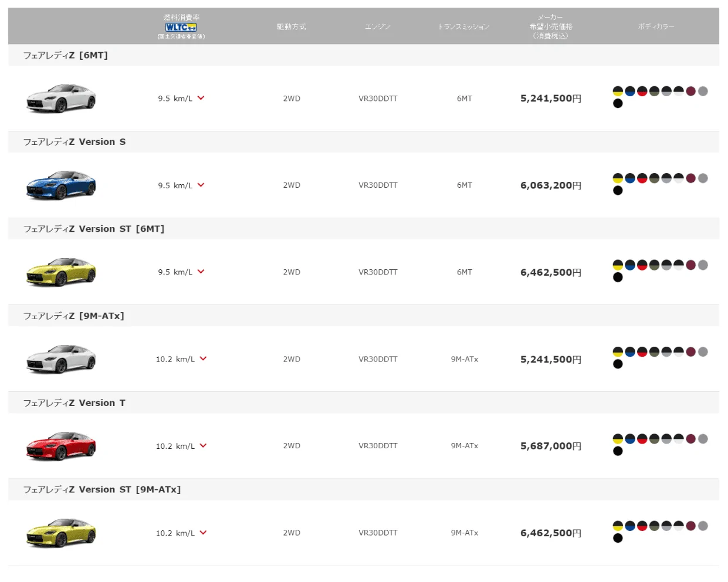The height and width of the screenshot is (582, 728).
Task: Open the white フェアレディZ [9M-ATx] car image
Action: [61, 359]
